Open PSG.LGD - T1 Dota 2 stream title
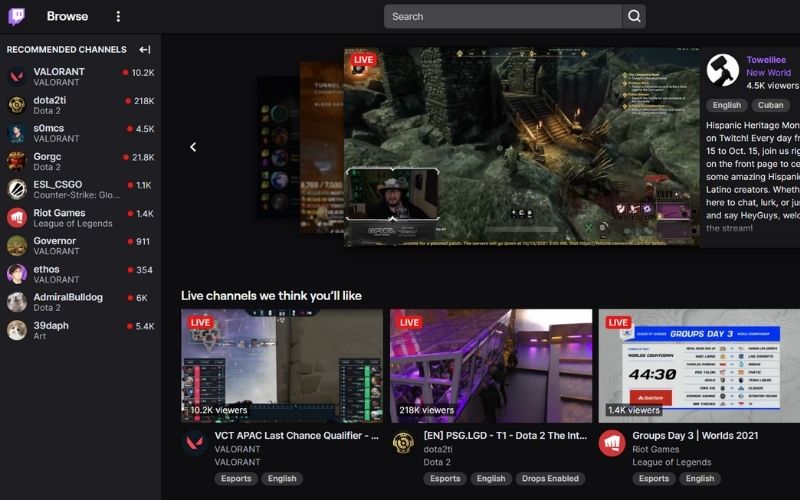Image resolution: width=800 pixels, height=500 pixels. click(x=505, y=435)
